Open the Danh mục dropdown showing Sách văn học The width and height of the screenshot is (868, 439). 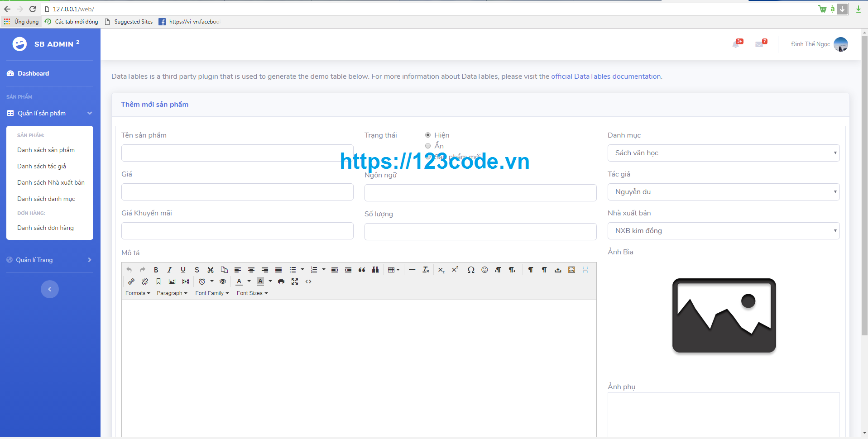pyautogui.click(x=724, y=153)
